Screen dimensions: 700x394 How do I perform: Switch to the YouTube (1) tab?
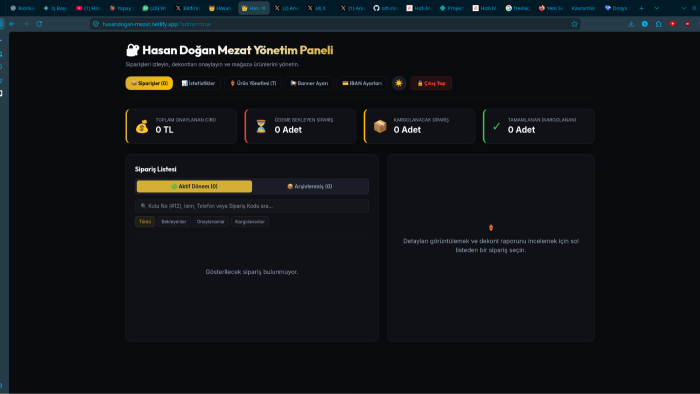point(88,8)
